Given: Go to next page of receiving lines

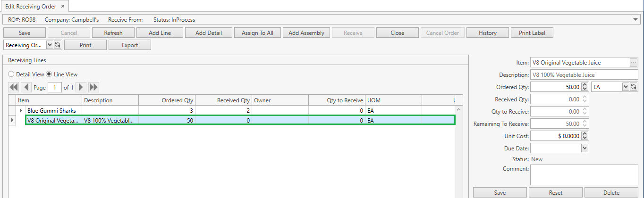Looking at the screenshot, I should coord(81,87).
